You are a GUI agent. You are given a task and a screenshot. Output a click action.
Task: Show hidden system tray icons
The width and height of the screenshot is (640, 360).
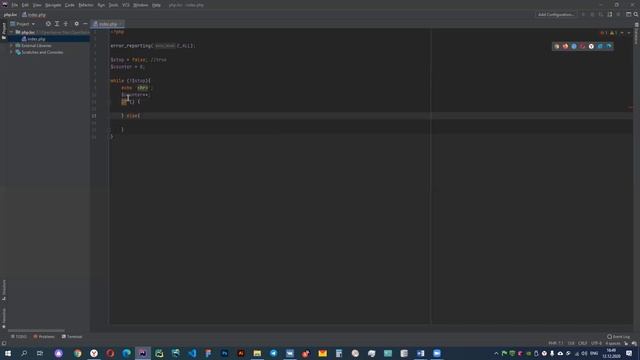(496, 353)
